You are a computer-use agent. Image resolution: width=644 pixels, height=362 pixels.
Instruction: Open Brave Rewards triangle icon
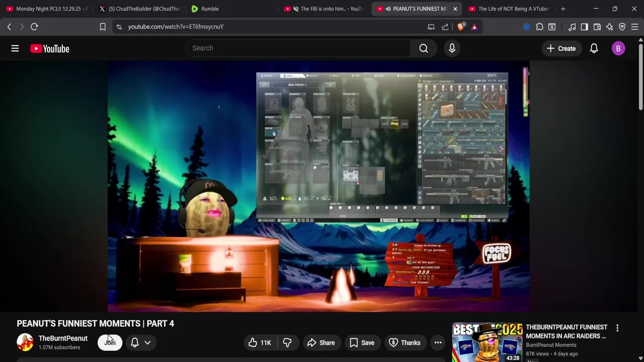[474, 27]
